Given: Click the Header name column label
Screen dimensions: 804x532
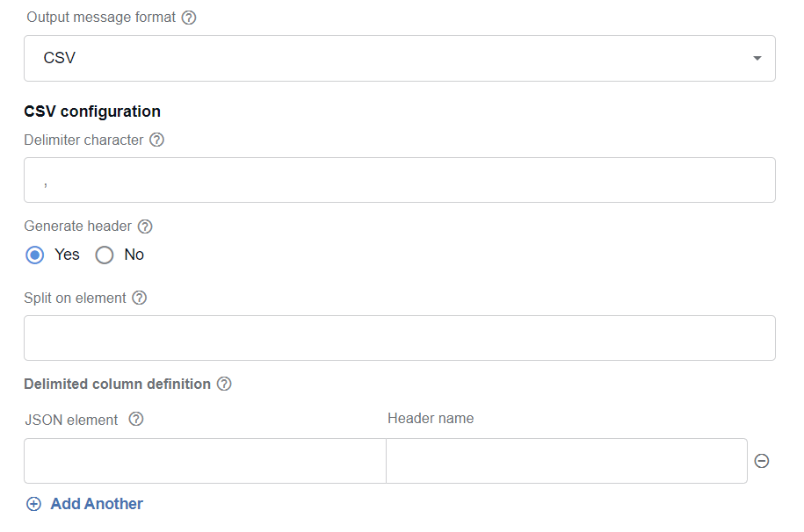Looking at the screenshot, I should click(431, 418).
